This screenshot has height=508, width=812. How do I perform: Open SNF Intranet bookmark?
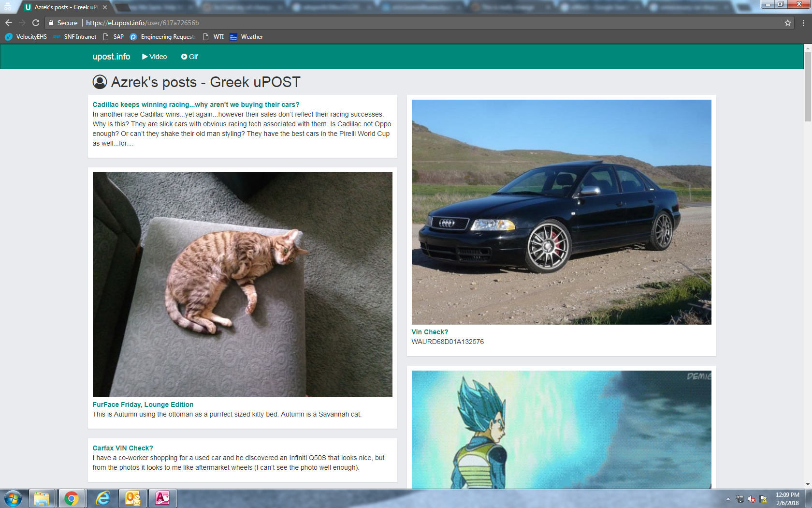click(75, 37)
